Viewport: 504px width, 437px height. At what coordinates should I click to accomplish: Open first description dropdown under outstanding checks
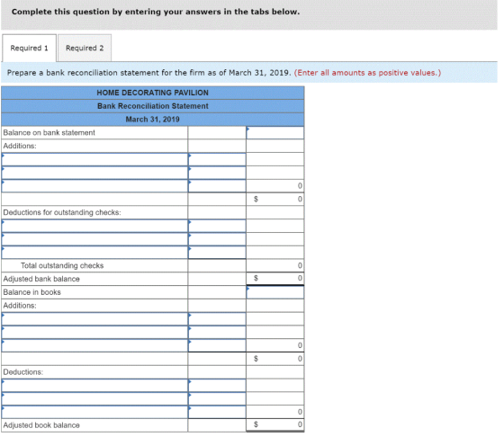94,226
